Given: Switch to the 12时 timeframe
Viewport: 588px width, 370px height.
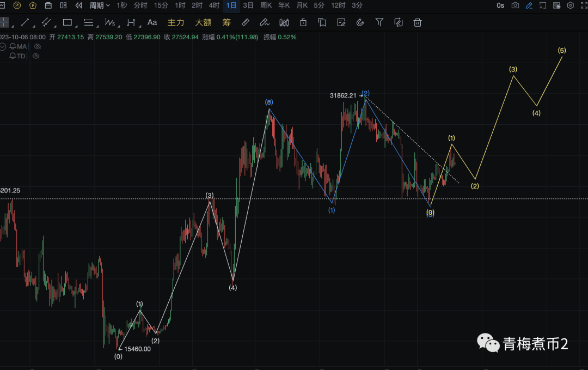Looking at the screenshot, I should pos(338,5).
